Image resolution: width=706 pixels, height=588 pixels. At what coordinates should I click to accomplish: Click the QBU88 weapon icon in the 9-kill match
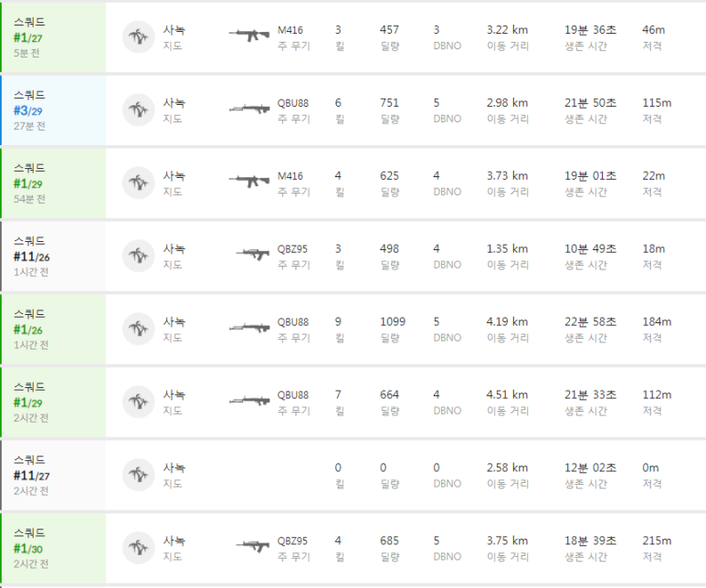pyautogui.click(x=249, y=327)
